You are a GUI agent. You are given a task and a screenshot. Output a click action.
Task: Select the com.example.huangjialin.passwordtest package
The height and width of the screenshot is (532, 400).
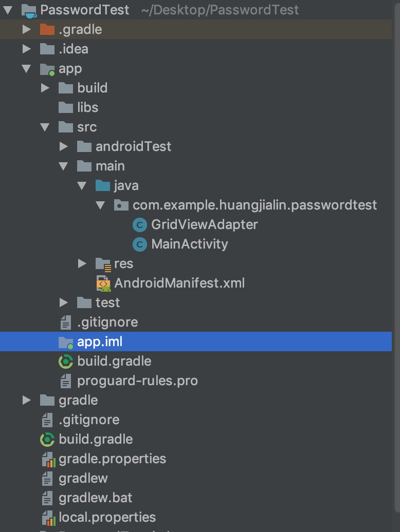[254, 205]
